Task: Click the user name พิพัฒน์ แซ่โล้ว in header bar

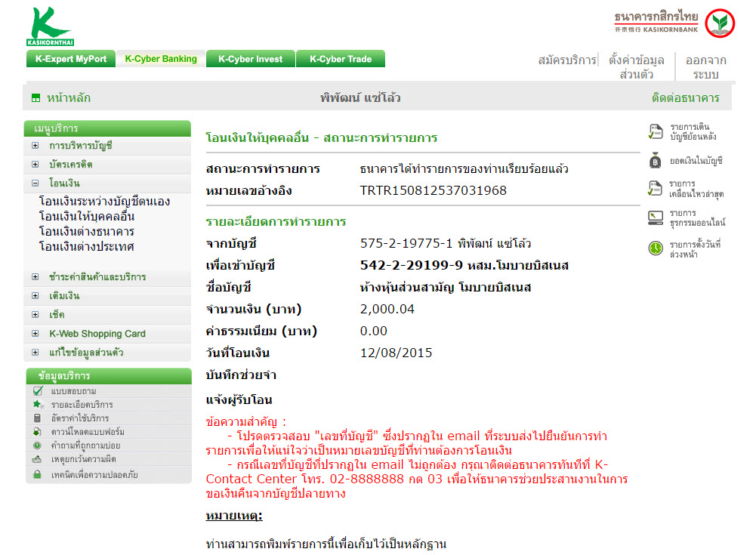Action: pyautogui.click(x=360, y=98)
